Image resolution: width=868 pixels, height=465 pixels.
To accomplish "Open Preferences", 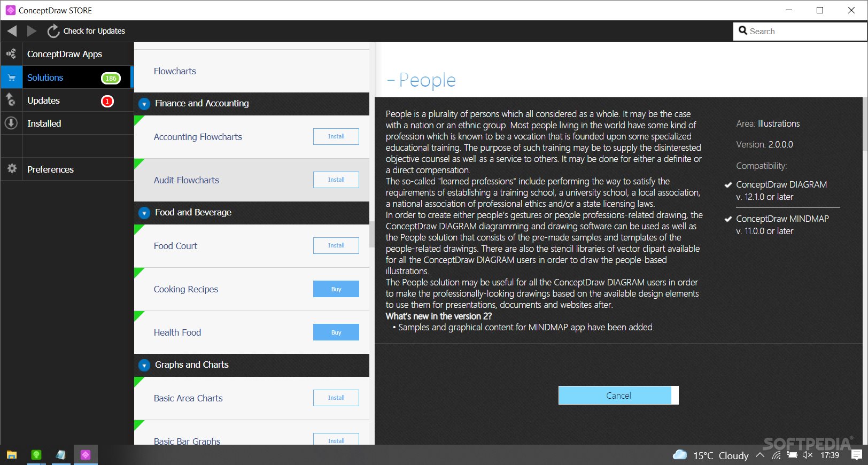I will pos(50,169).
